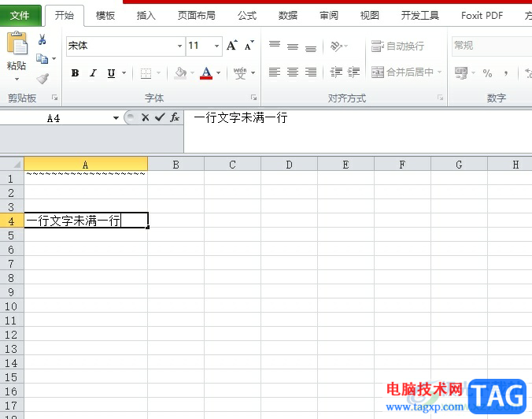
Task: Confirm entry with checkmark button
Action: [x=160, y=117]
